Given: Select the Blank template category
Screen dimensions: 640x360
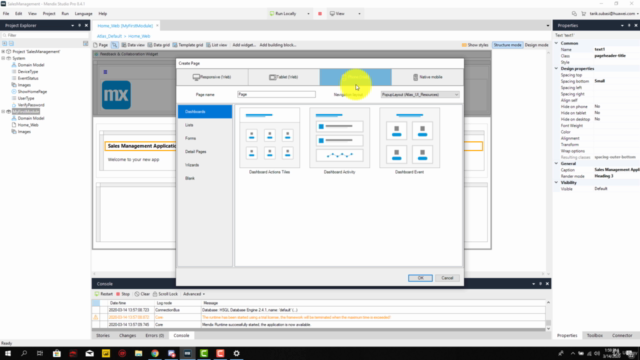Looking at the screenshot, I should [x=205, y=178].
